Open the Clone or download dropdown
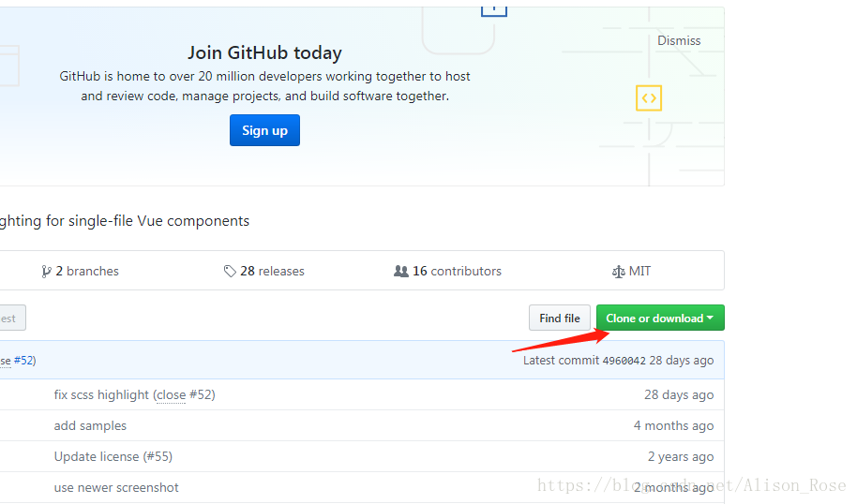 [660, 318]
